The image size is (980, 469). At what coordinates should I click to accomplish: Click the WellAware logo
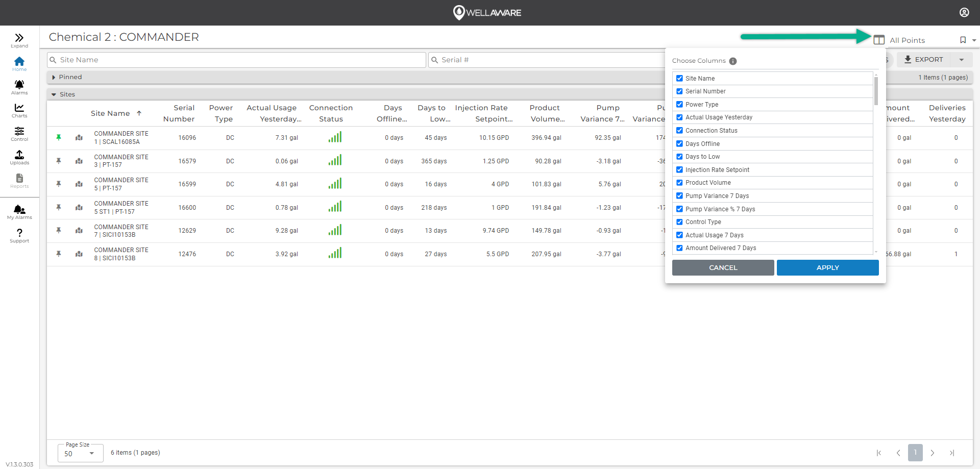tap(487, 12)
